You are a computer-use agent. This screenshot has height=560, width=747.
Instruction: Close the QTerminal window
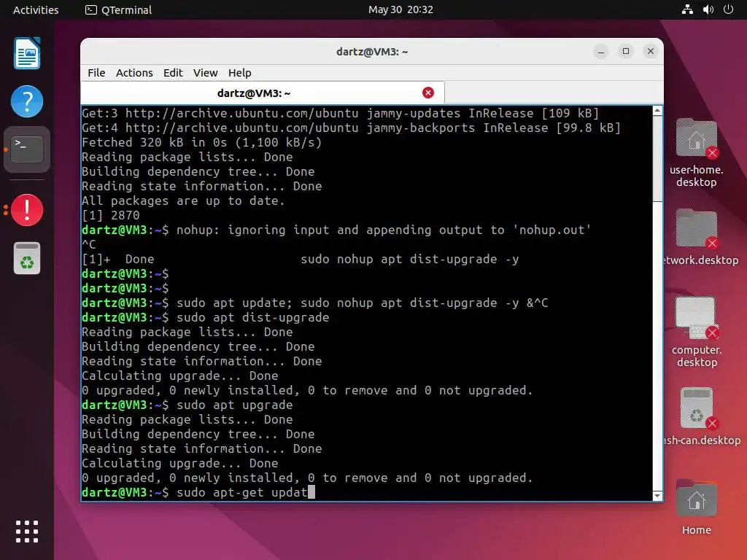pos(650,52)
